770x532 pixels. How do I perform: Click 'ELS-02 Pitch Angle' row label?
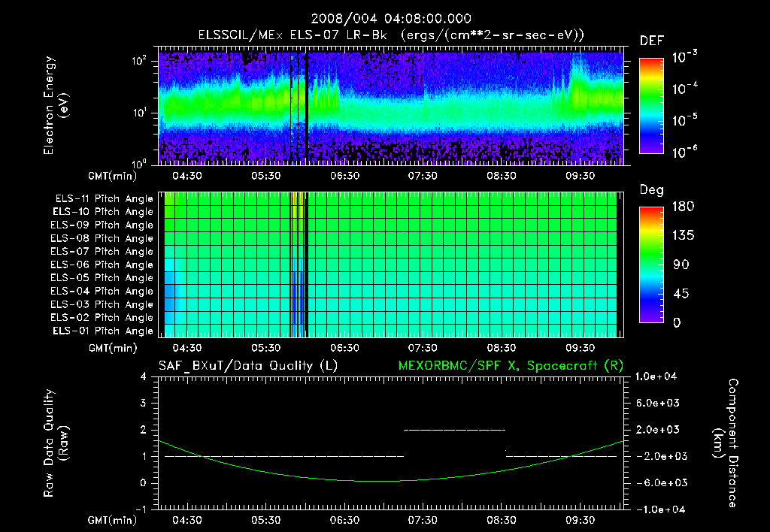pyautogui.click(x=102, y=318)
